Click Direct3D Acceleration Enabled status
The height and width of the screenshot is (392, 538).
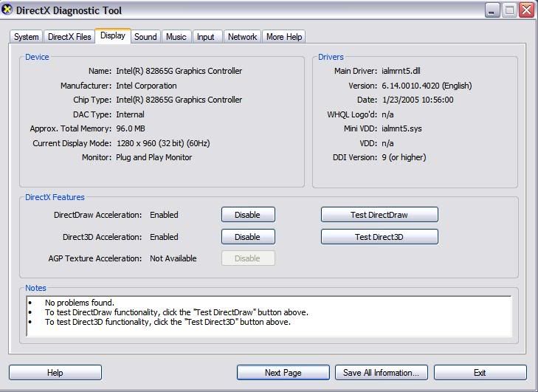164,237
